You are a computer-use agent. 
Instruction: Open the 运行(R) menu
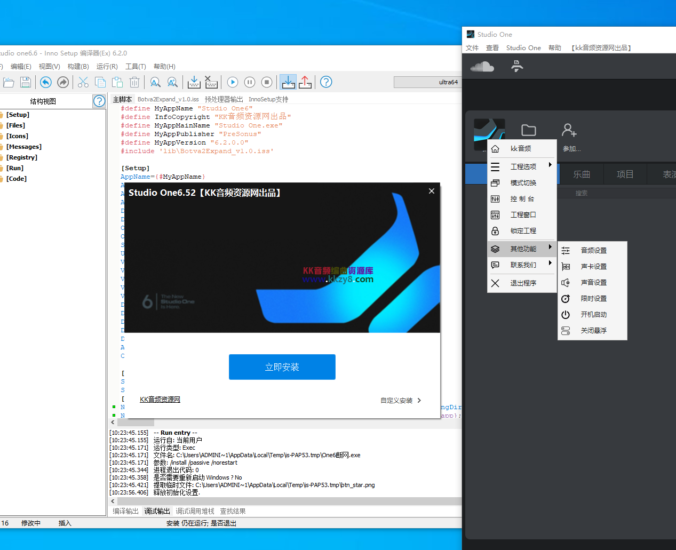coord(107,66)
